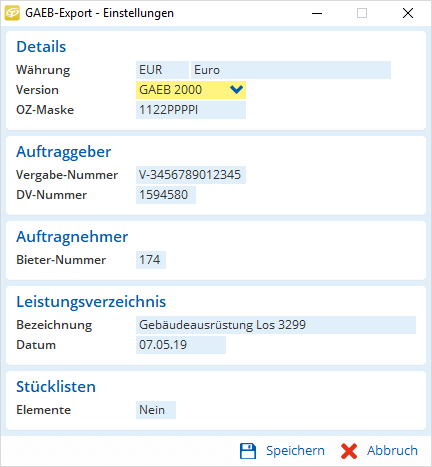This screenshot has height=467, width=432.
Task: Close the GAEB-Export Einstellungen window
Action: 408,13
